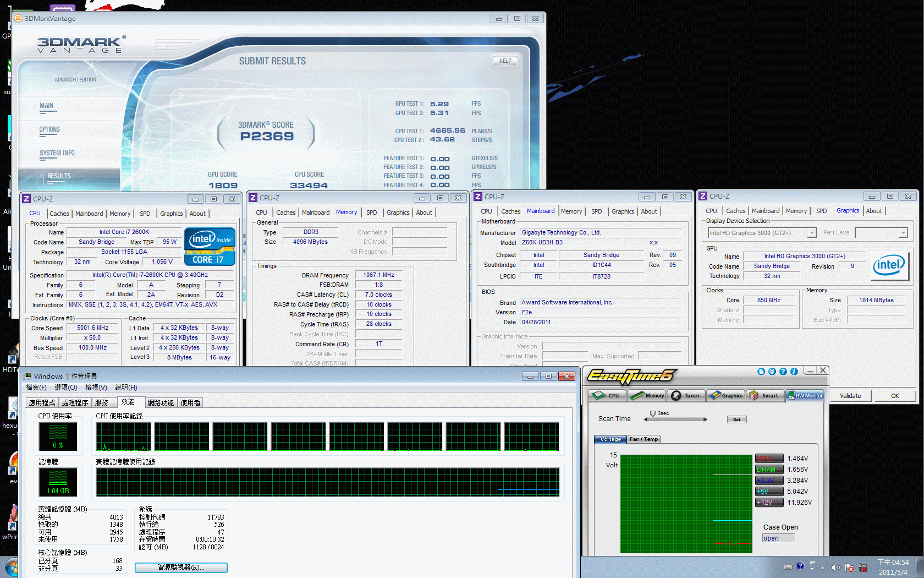Screen dimensions: 924x578
Task: Open the EasyTune6 Tuner tab
Action: click(686, 395)
